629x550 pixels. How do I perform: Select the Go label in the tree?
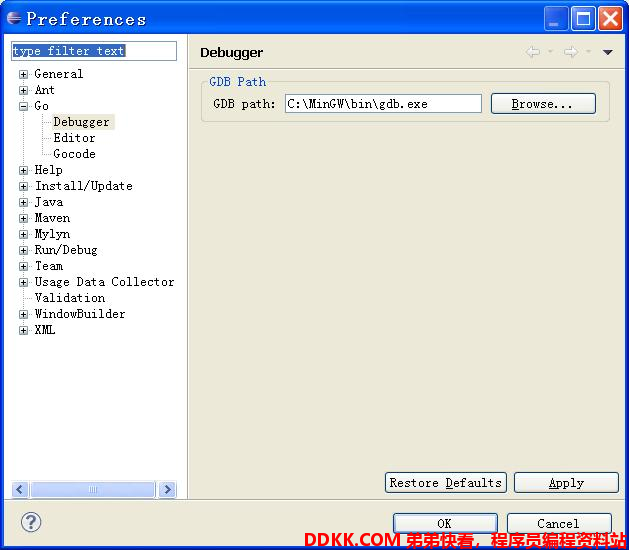point(41,106)
